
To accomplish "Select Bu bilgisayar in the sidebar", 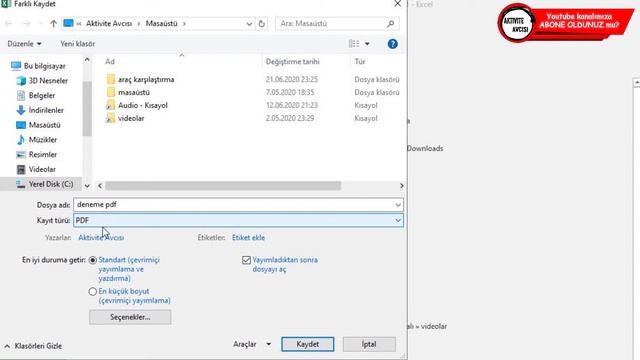I will coord(39,66).
